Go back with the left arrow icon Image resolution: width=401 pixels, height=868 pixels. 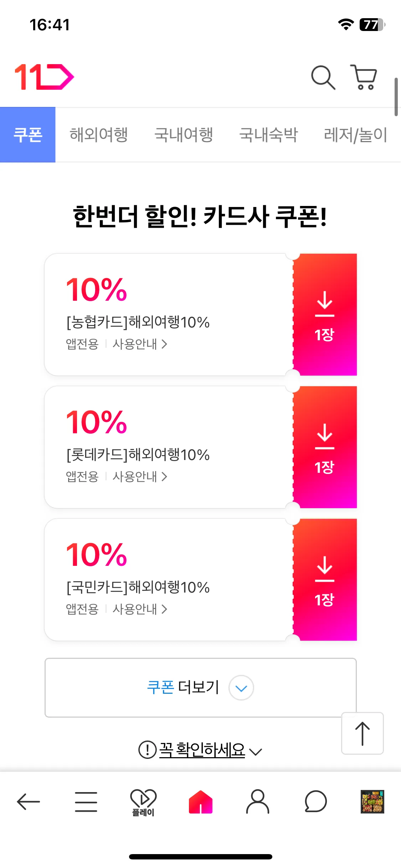[x=29, y=802]
